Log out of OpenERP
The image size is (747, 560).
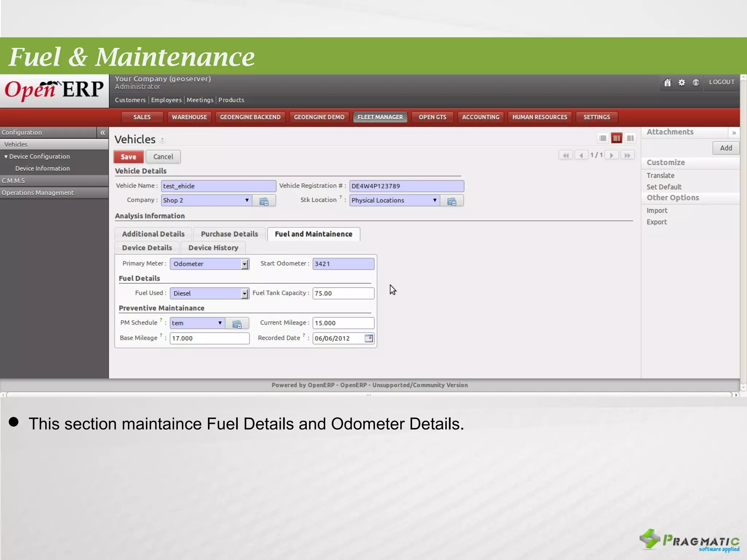click(x=721, y=82)
